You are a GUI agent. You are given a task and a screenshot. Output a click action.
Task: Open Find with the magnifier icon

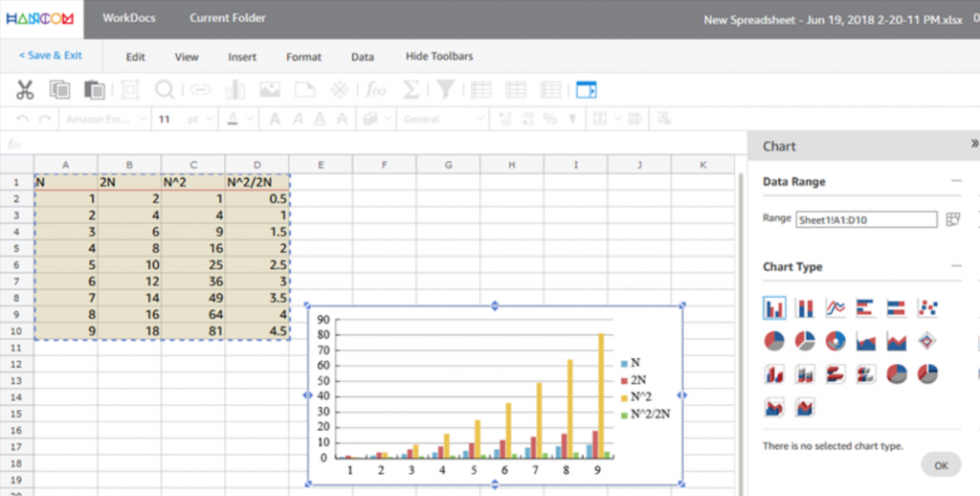[x=165, y=90]
